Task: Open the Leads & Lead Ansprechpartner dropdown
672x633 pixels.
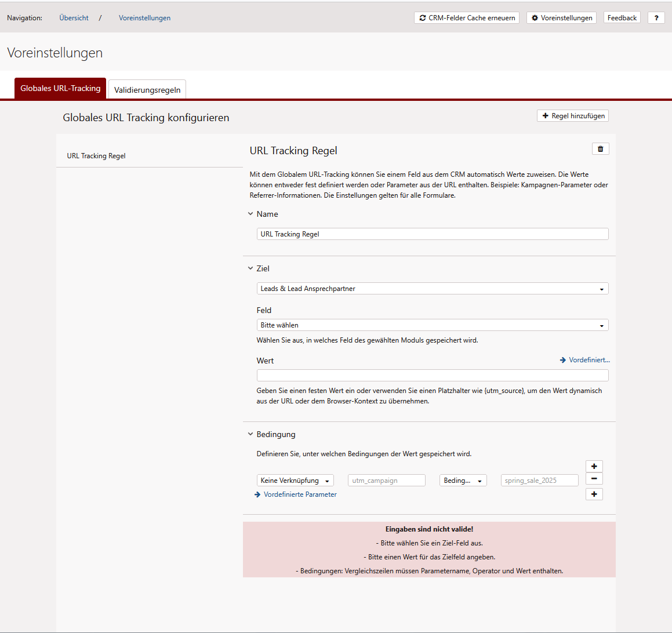Action: tap(432, 289)
